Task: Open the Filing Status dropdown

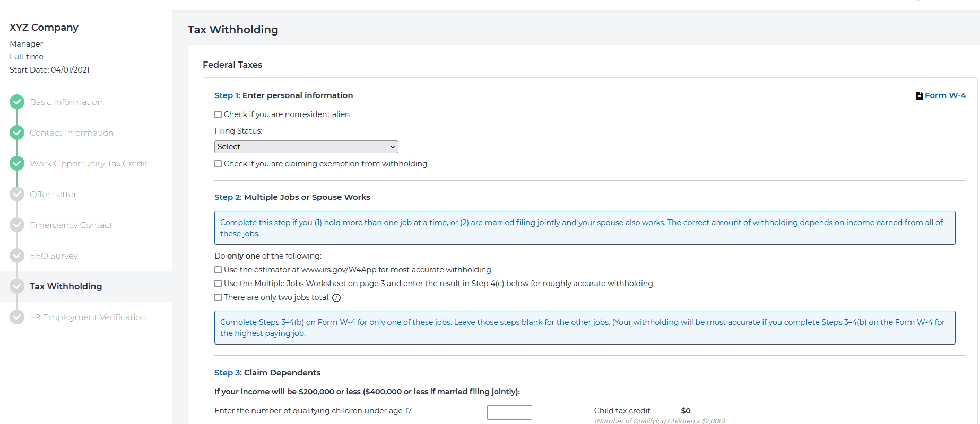Action: pos(306,147)
